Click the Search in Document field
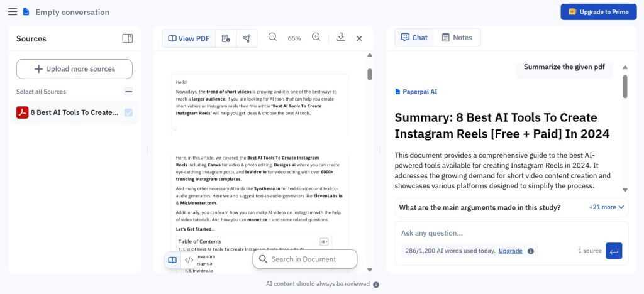The height and width of the screenshot is (294, 644). (305, 259)
